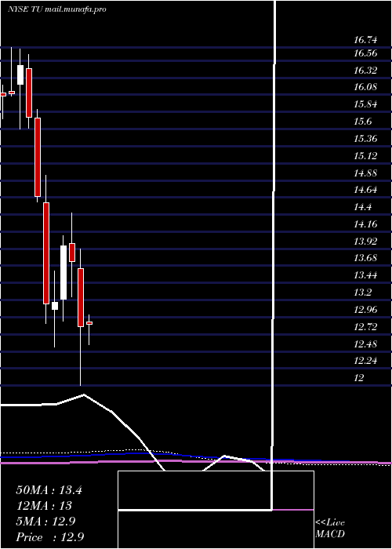392x549 pixels.
Task: Click the 14.88 price axis label
Action: pos(365,173)
